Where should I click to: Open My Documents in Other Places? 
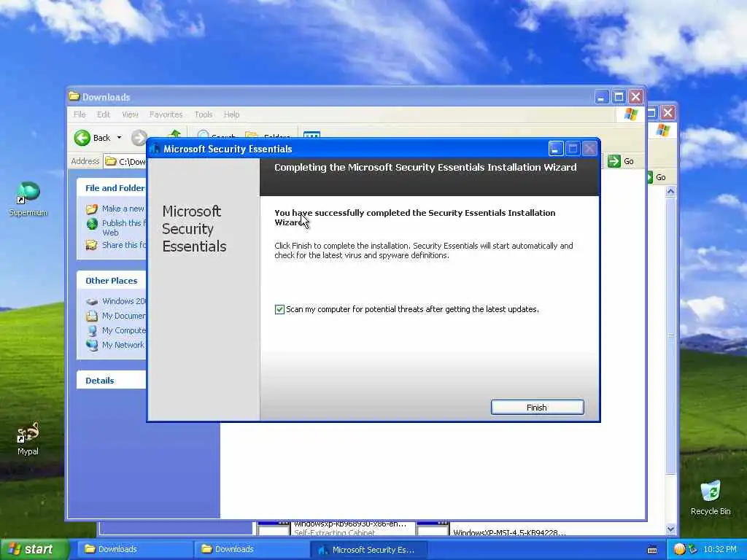[x=124, y=316]
